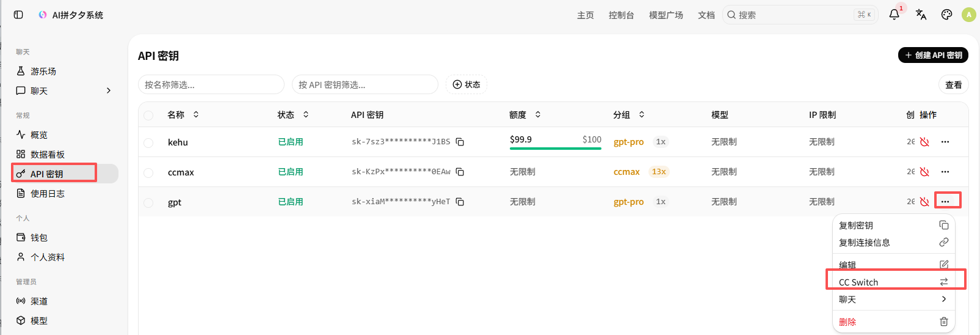
Task: Open 模型 in the sidebar
Action: (65, 320)
